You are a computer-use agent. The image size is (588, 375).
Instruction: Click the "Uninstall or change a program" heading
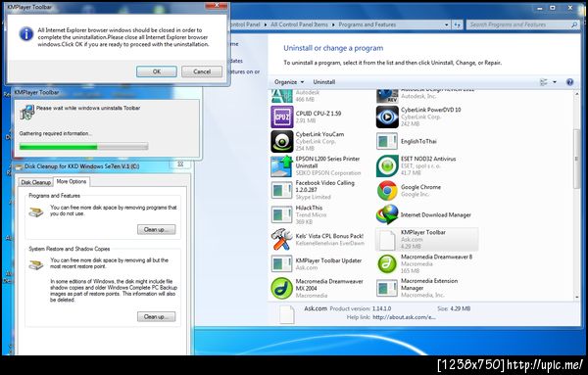(333, 48)
